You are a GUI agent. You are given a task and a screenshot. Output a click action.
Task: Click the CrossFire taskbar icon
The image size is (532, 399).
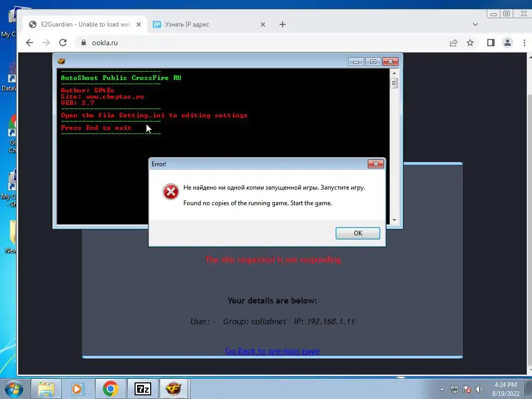pos(174,389)
